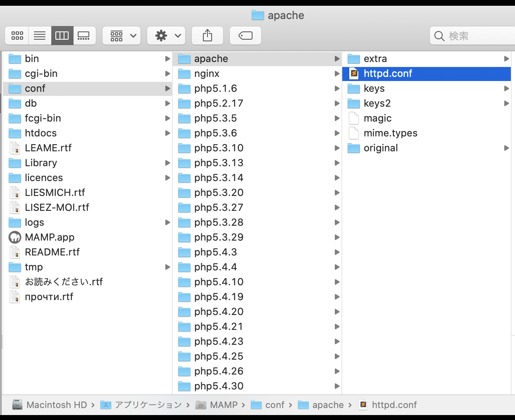Expand the apache folder arrow

coord(337,59)
